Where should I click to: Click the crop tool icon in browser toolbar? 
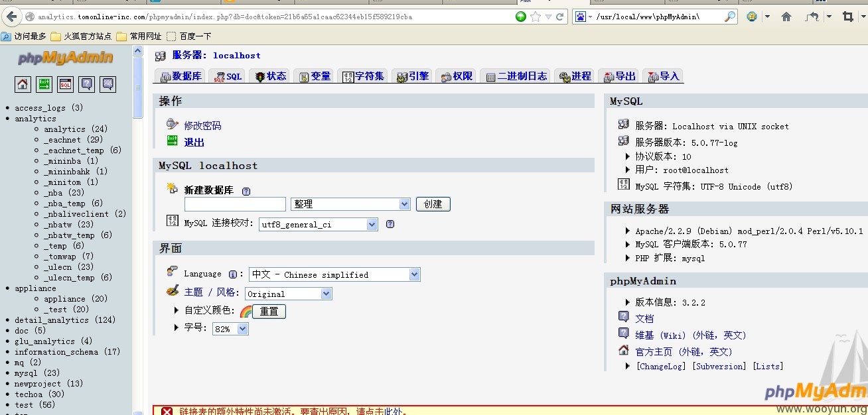(x=847, y=17)
